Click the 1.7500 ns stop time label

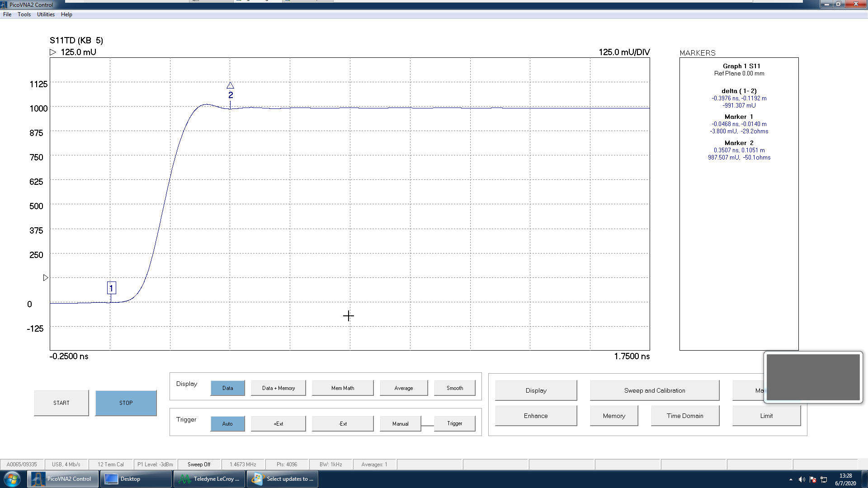(x=632, y=356)
